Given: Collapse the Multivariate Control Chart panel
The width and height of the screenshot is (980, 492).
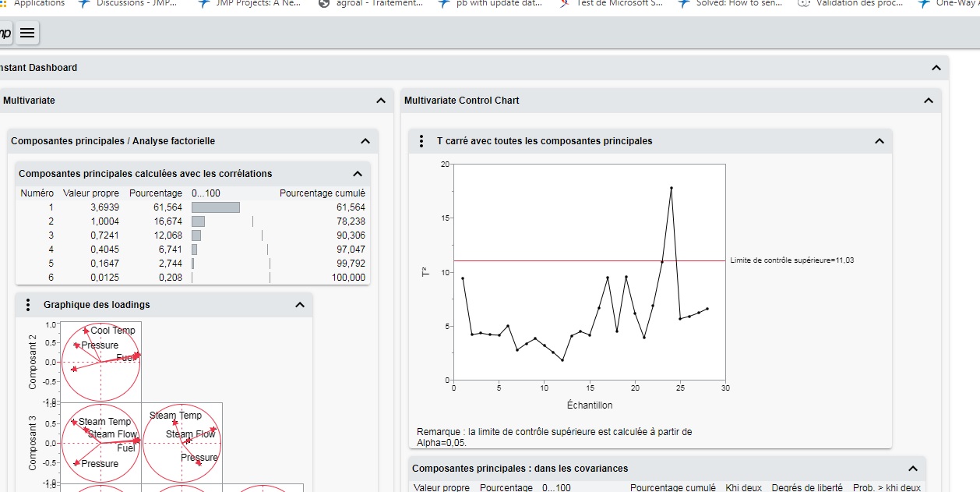Looking at the screenshot, I should point(928,100).
